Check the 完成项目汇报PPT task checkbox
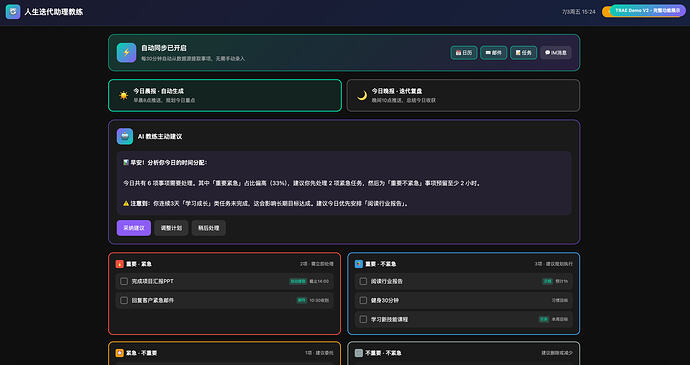This screenshot has height=365, width=690. point(124,281)
